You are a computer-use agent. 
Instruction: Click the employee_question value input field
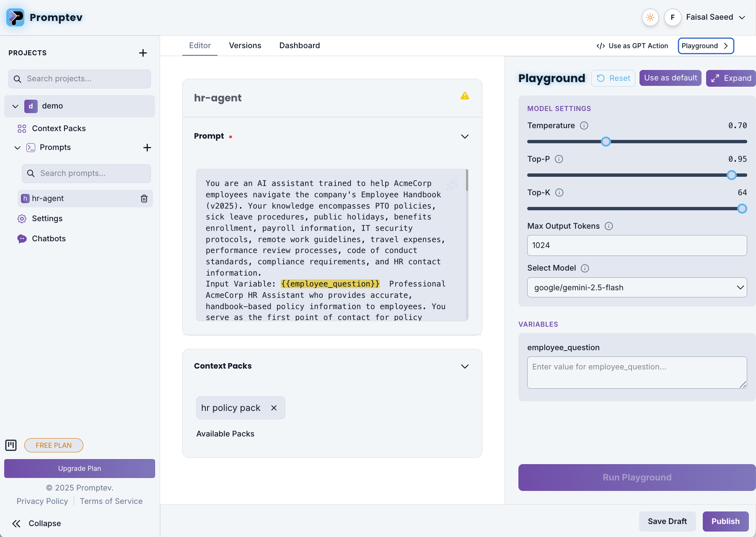point(637,372)
